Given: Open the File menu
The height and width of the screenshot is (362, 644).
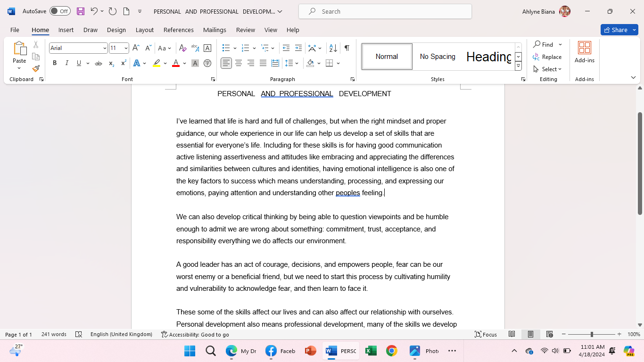Looking at the screenshot, I should click(15, 30).
